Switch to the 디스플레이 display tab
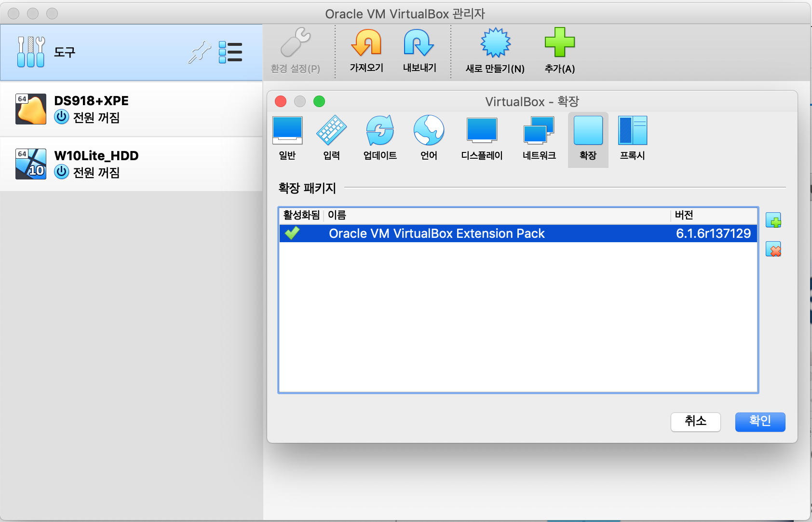812x522 pixels. [482, 139]
